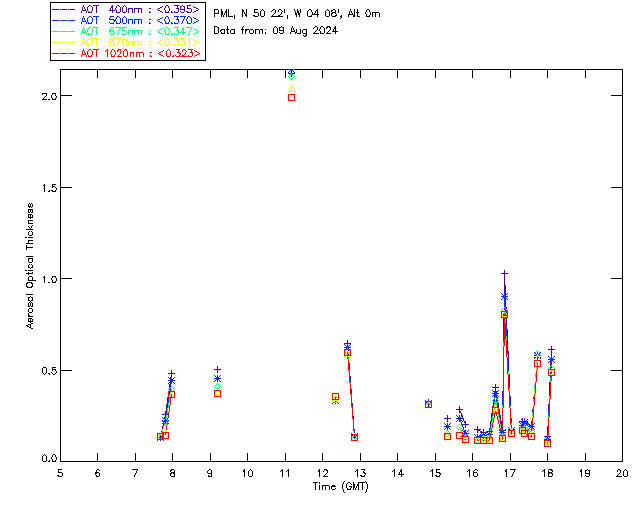Click the AOT 400nm average value <0.395>
The width and height of the screenshot is (640, 512).
pos(178,9)
